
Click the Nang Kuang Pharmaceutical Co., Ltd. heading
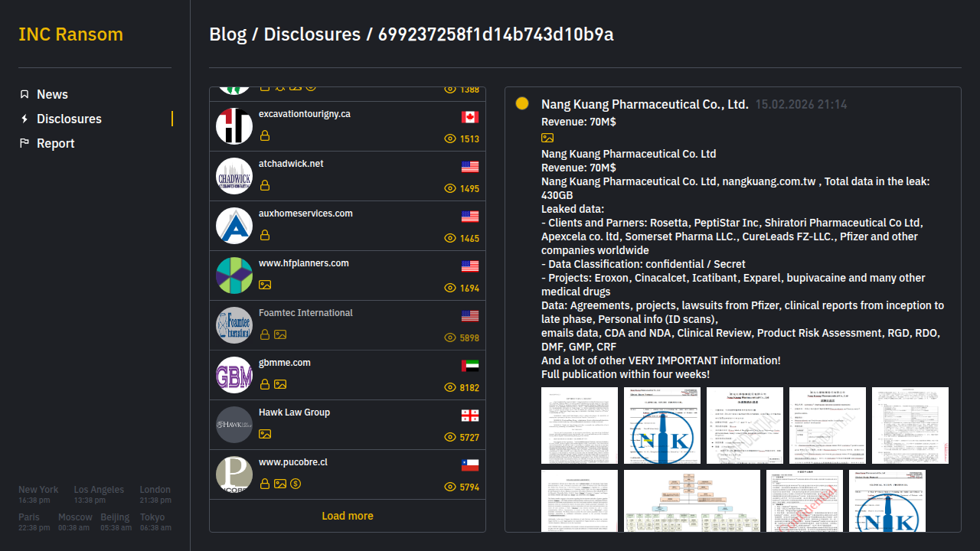(x=645, y=105)
